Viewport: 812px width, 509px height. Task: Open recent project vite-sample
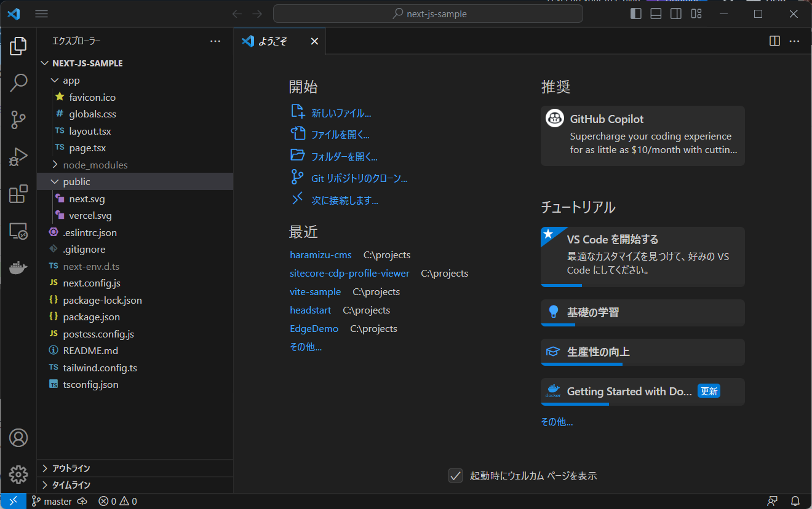pyautogui.click(x=315, y=291)
